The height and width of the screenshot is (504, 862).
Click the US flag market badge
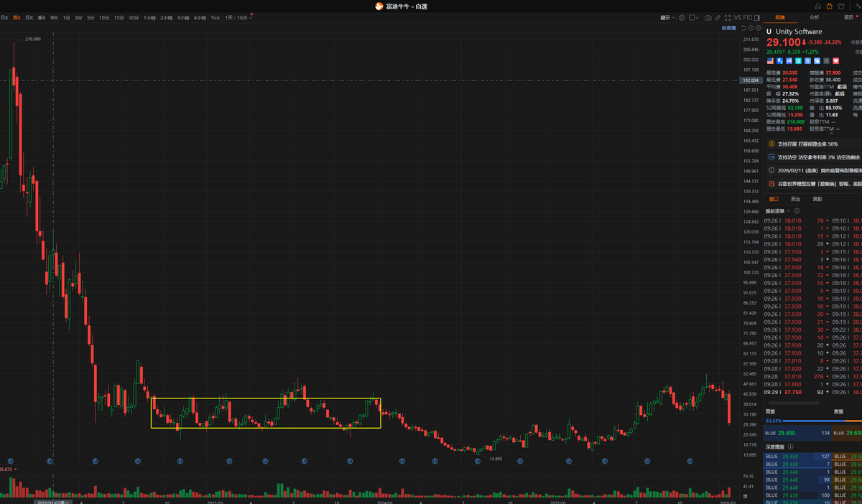pyautogui.click(x=770, y=61)
